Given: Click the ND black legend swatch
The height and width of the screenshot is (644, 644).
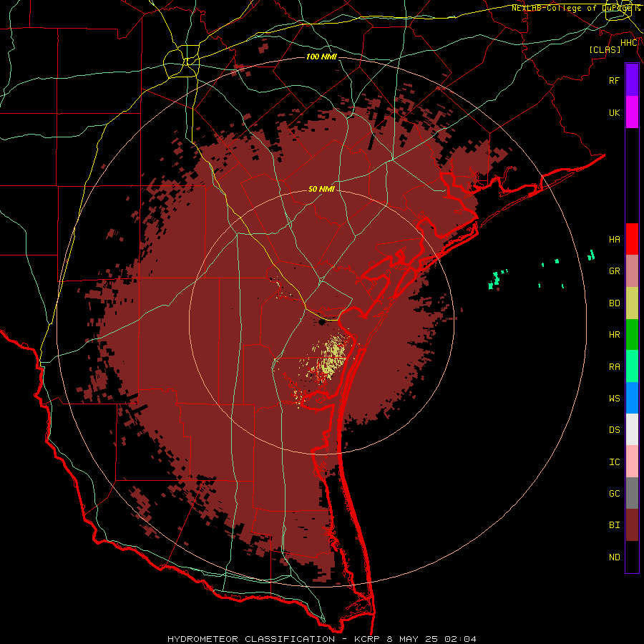Looking at the screenshot, I should (x=632, y=557).
